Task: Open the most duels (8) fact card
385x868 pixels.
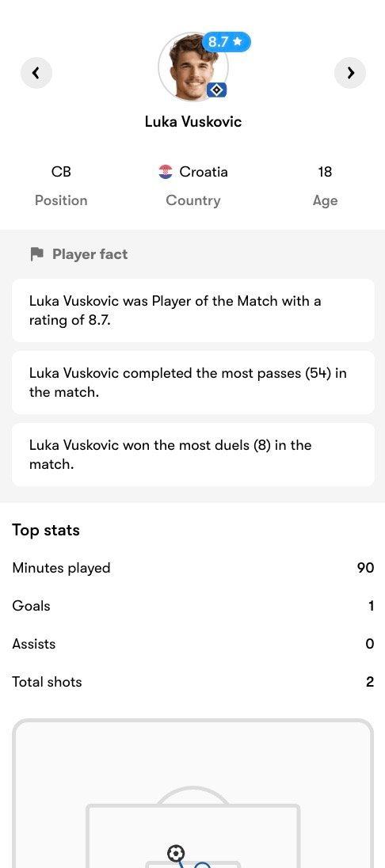Action: (x=192, y=455)
